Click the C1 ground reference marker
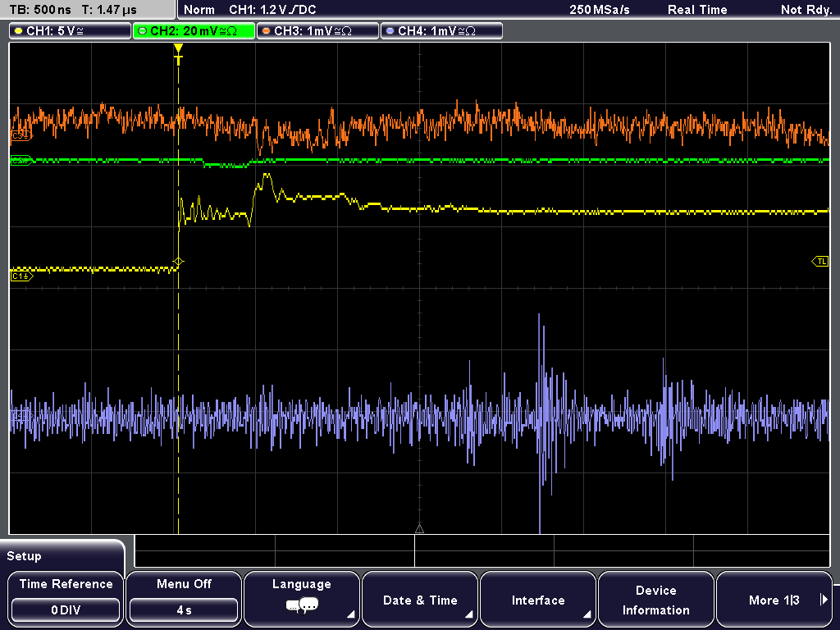This screenshot has width=840, height=630. click(21, 276)
